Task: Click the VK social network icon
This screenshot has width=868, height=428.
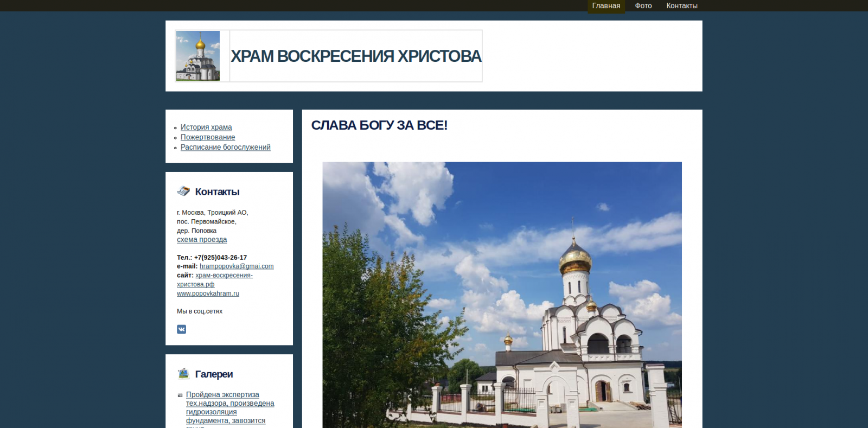Action: pos(181,329)
